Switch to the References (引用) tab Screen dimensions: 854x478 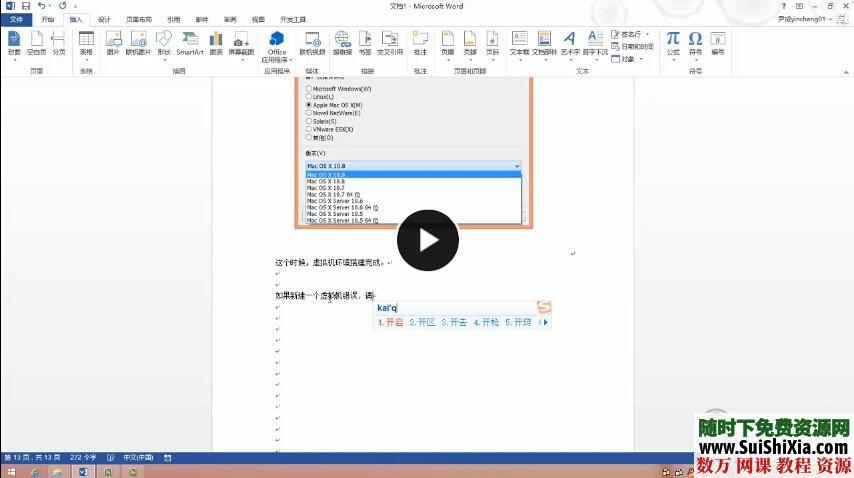coord(174,20)
